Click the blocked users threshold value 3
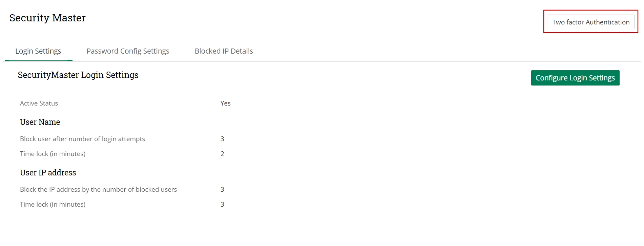This screenshot has height=246, width=644. point(222,189)
